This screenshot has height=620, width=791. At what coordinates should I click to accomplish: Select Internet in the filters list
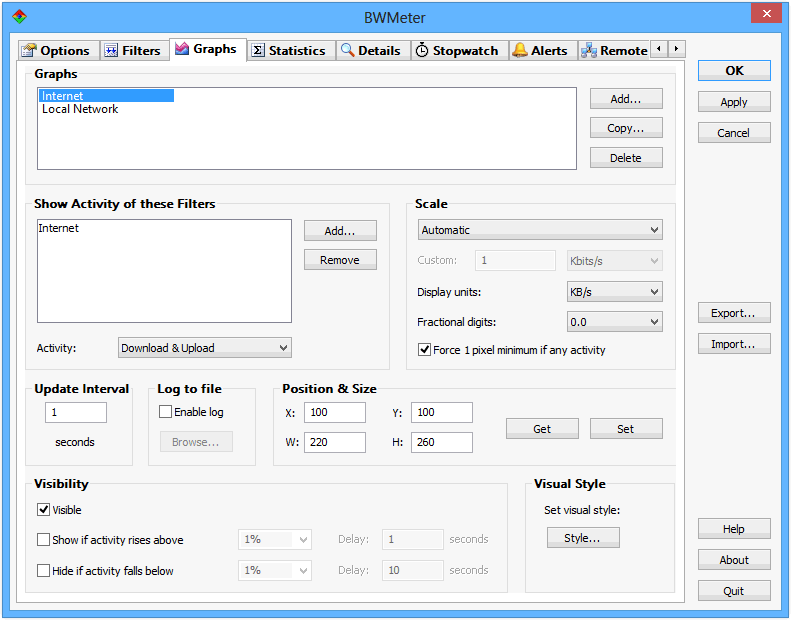pos(59,228)
